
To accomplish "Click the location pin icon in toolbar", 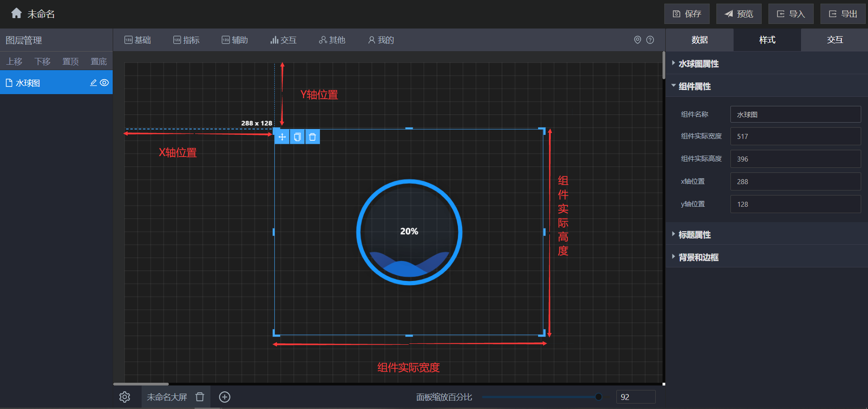I will [637, 40].
